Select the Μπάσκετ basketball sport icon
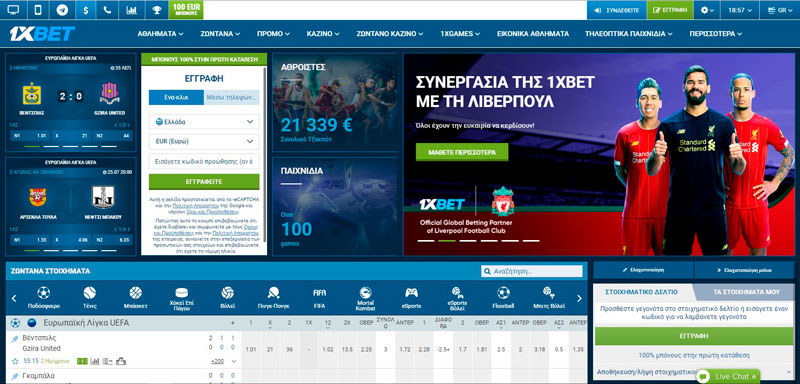This screenshot has height=384, width=800. click(x=135, y=298)
